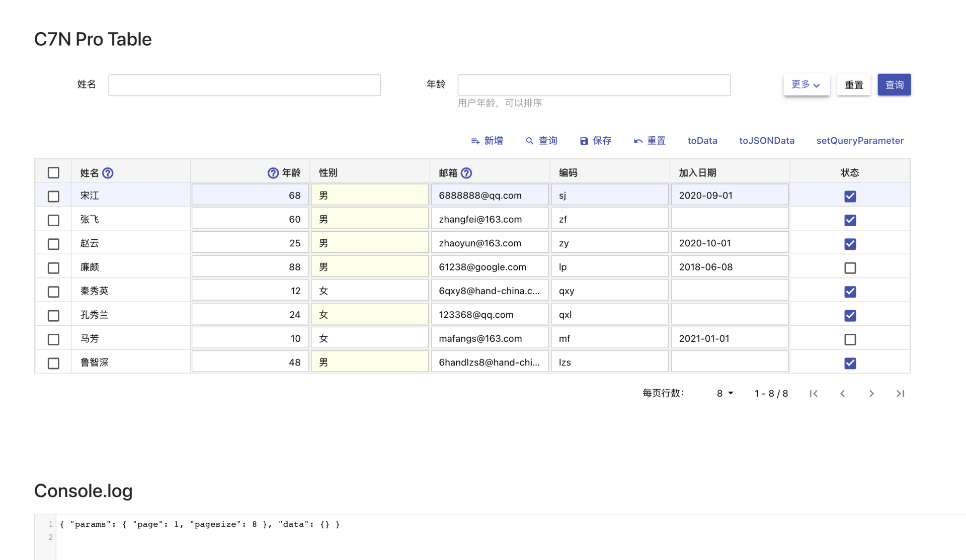Click the 新增 add-row icon
This screenshot has height=560, width=966.
[x=474, y=141]
